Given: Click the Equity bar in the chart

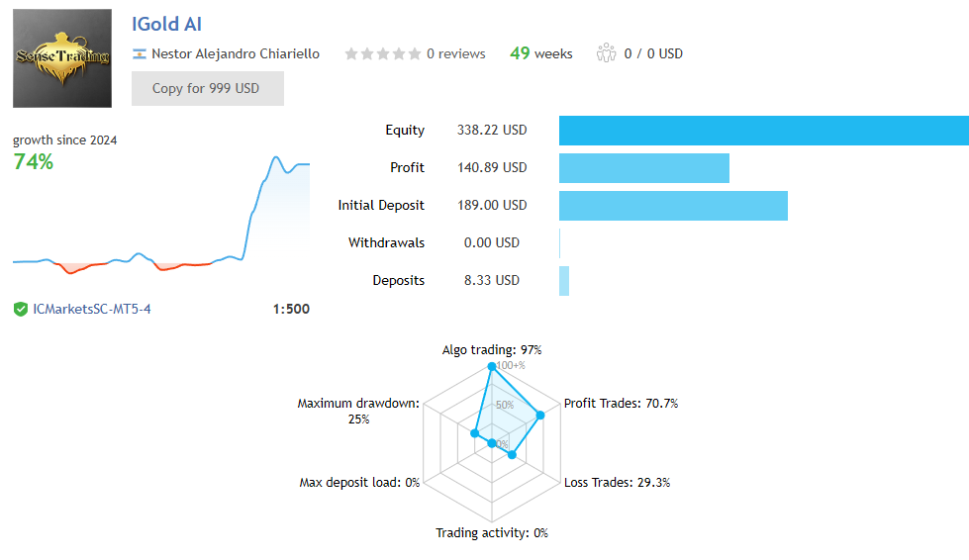Looking at the screenshot, I should click(x=763, y=131).
